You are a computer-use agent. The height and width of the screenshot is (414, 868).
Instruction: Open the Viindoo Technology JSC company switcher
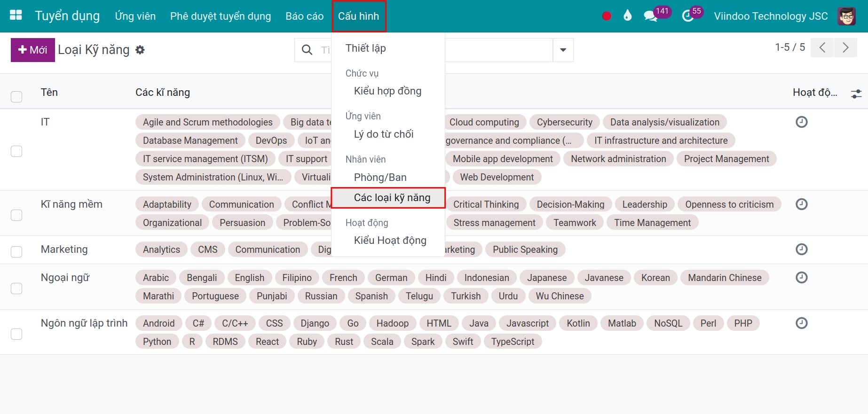click(771, 16)
